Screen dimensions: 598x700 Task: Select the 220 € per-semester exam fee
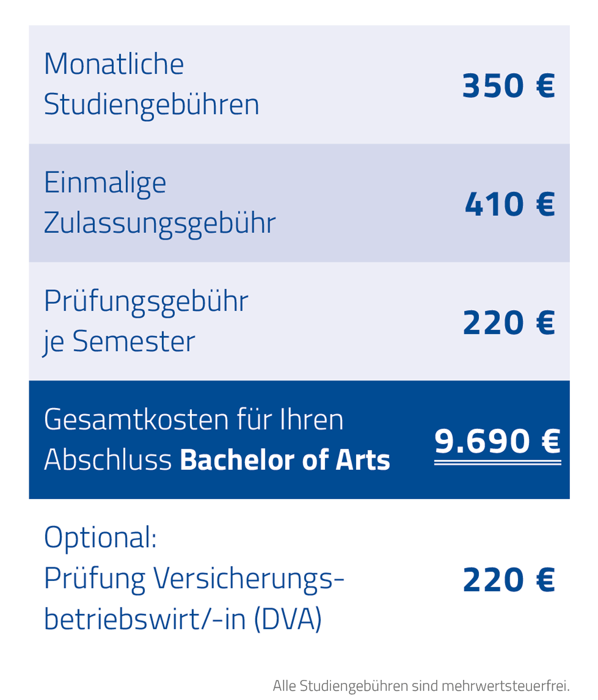coord(509,323)
